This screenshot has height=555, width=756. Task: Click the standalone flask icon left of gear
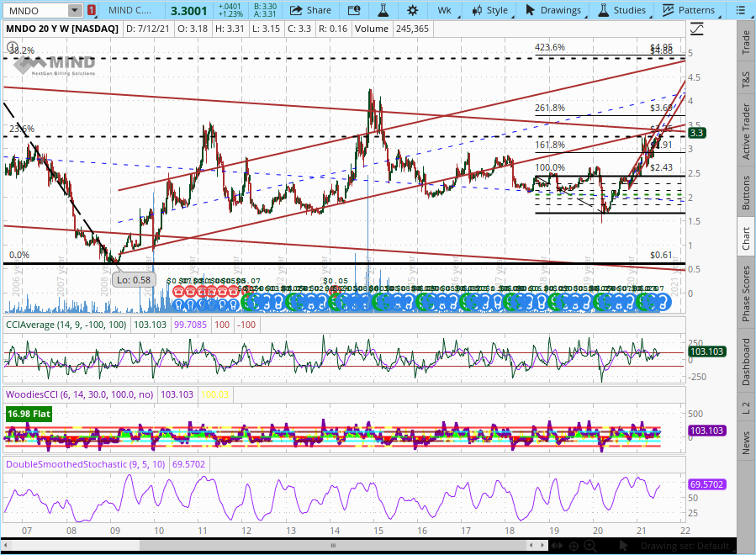tap(381, 10)
